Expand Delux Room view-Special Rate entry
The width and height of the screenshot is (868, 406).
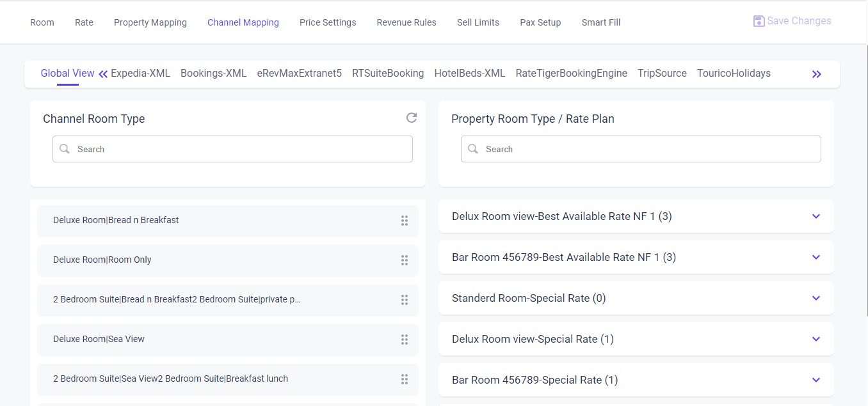[816, 339]
